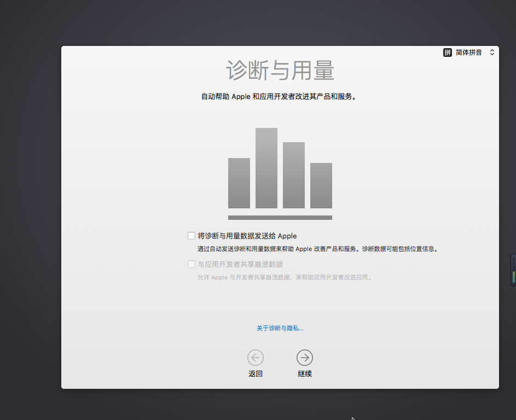Click the 继续 right arrow button
The height and width of the screenshot is (420, 516).
[x=305, y=358]
